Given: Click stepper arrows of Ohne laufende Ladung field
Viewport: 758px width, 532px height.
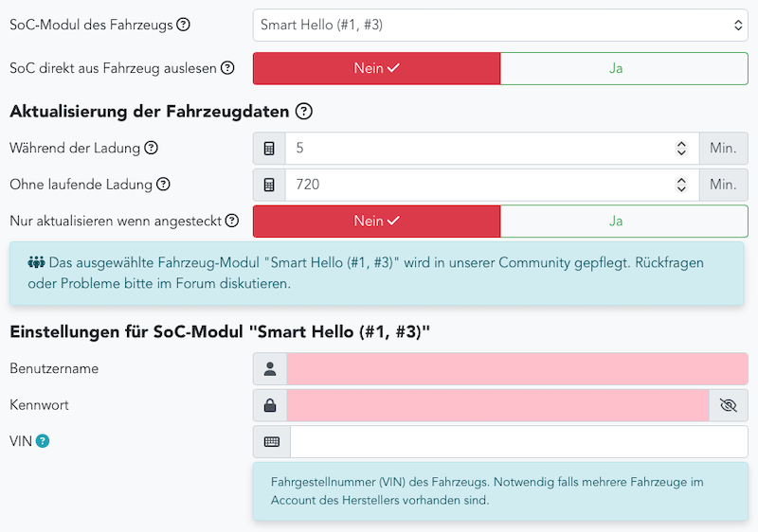Looking at the screenshot, I should (680, 185).
